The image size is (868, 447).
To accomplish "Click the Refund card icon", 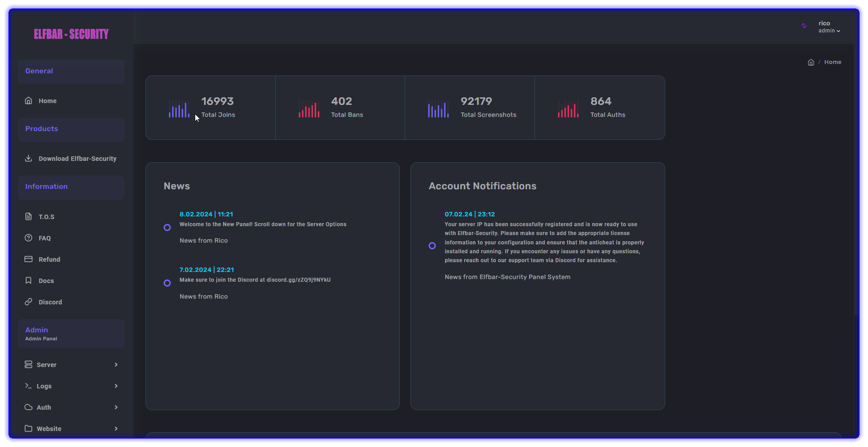I will tap(28, 259).
